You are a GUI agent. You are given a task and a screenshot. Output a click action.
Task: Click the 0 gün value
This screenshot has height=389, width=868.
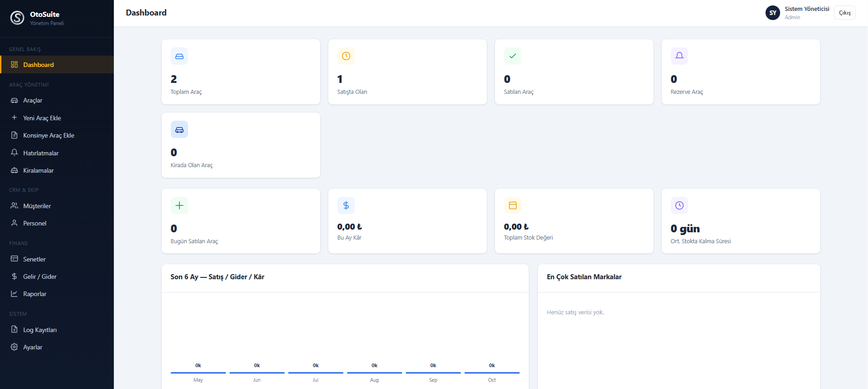[685, 229]
